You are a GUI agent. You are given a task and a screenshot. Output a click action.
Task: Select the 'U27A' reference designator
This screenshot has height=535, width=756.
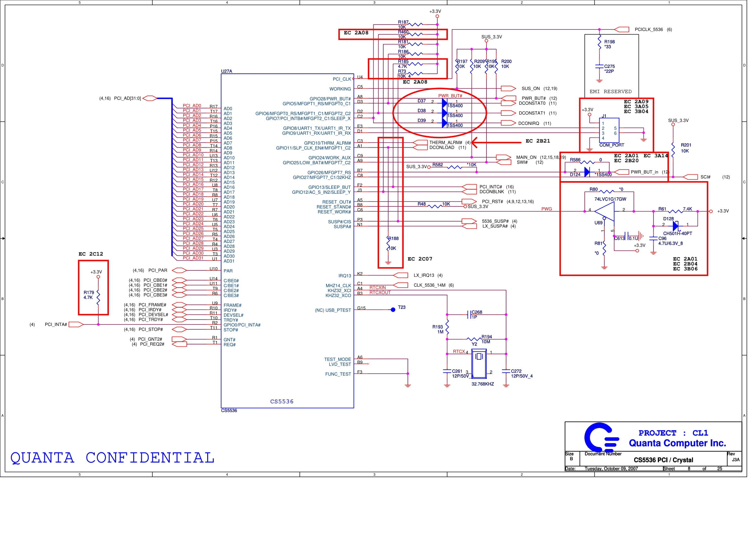coord(227,71)
